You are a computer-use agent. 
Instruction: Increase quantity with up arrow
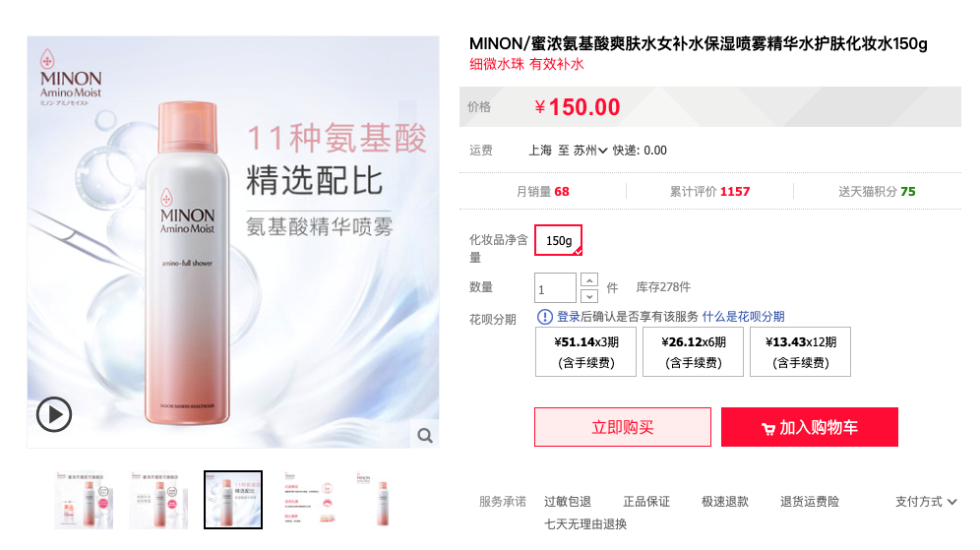(x=589, y=280)
